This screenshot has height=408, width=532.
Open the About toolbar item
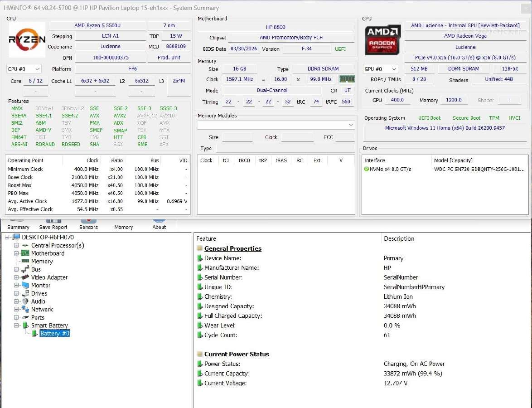159,225
